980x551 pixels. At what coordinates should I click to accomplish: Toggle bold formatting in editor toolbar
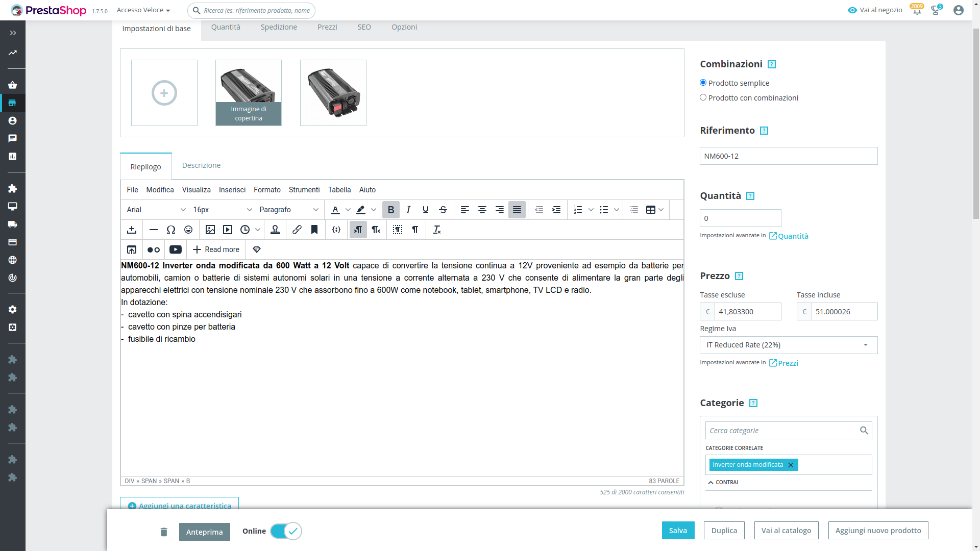coord(390,210)
